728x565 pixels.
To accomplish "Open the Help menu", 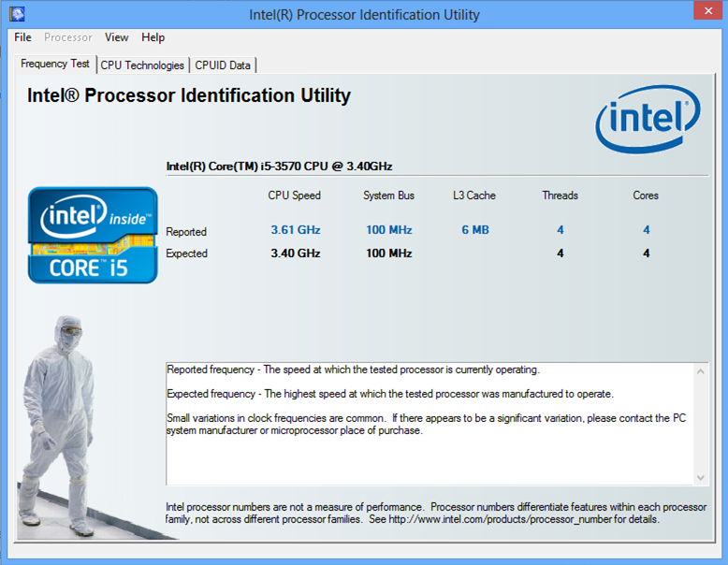I will [x=153, y=37].
